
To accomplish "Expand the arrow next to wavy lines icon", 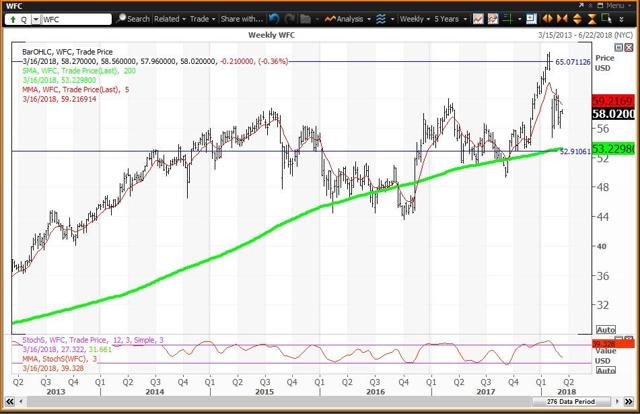I will (x=392, y=19).
